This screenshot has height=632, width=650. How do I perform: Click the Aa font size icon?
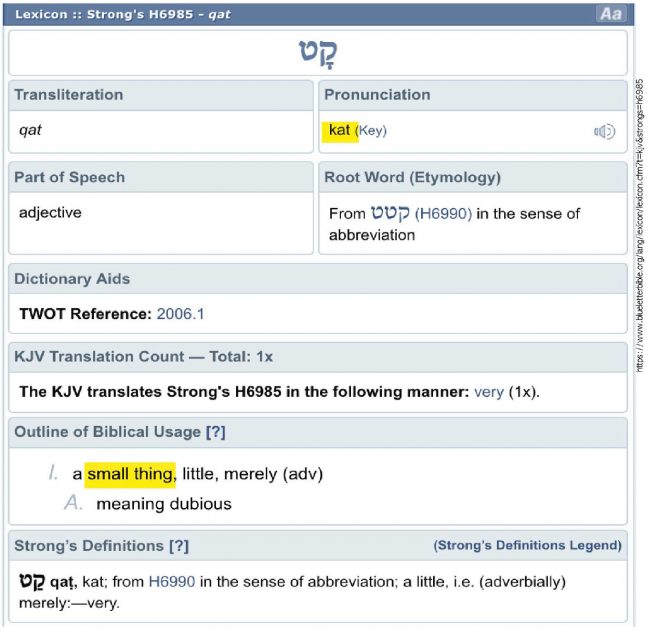tap(611, 14)
